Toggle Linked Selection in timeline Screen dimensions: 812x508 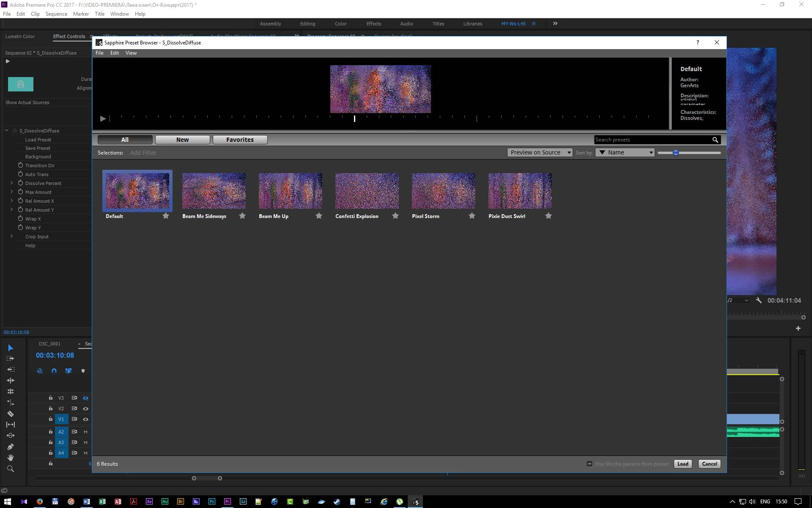point(69,371)
